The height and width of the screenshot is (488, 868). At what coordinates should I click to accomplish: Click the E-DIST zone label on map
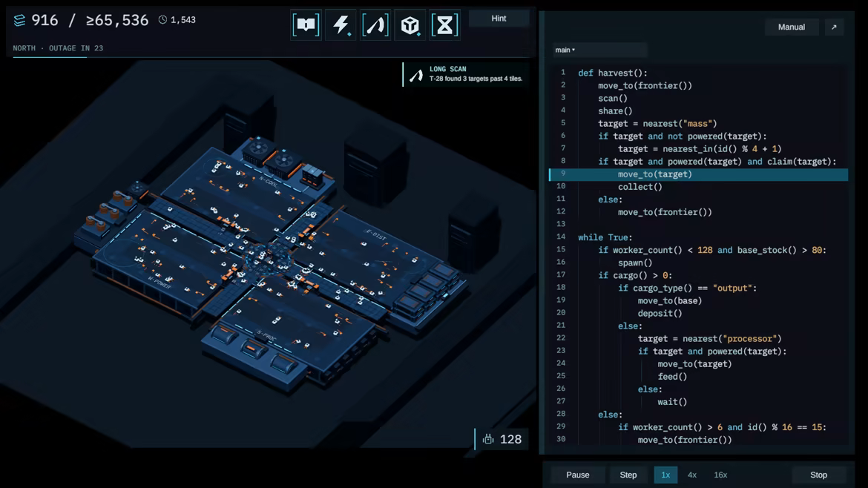[x=376, y=234]
